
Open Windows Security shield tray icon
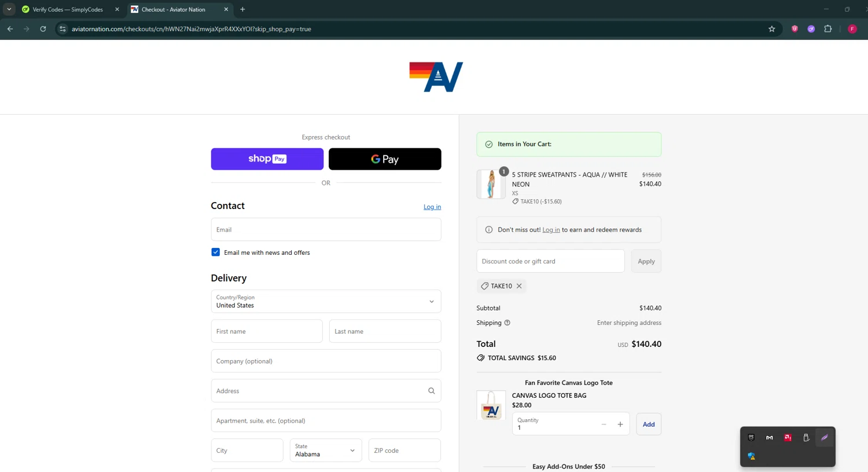click(751, 456)
